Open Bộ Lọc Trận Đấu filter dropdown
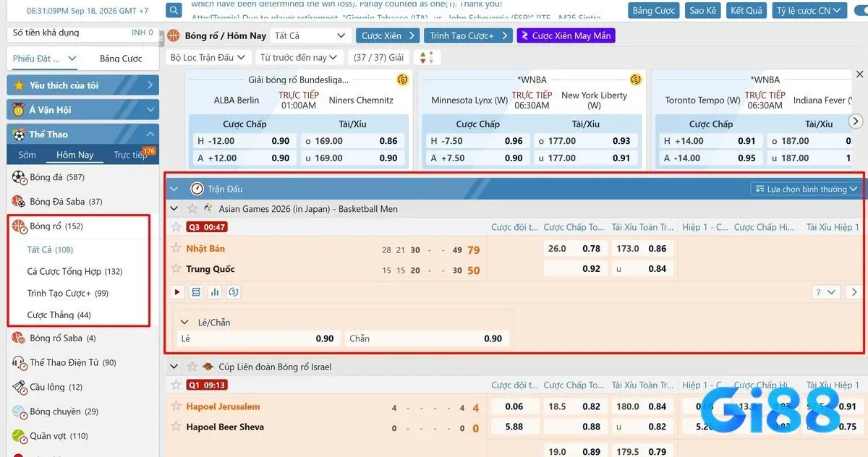 [208, 57]
